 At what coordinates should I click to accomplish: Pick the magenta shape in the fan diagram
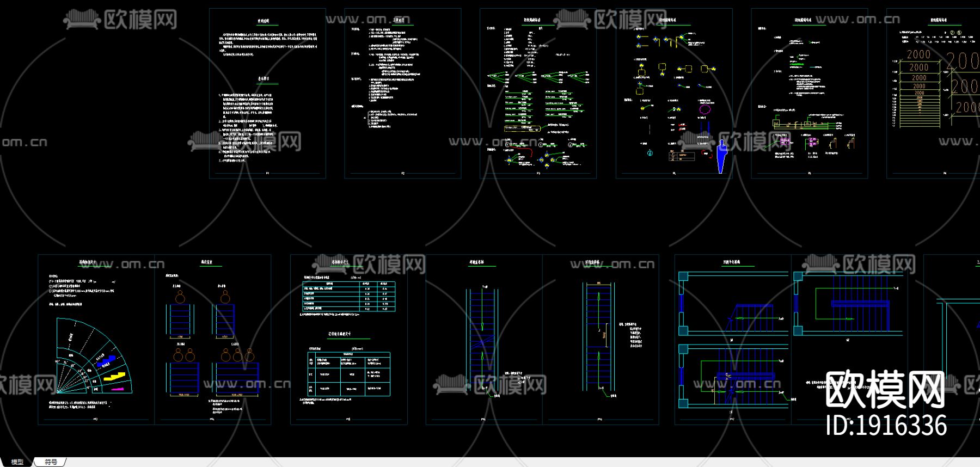coord(117,389)
